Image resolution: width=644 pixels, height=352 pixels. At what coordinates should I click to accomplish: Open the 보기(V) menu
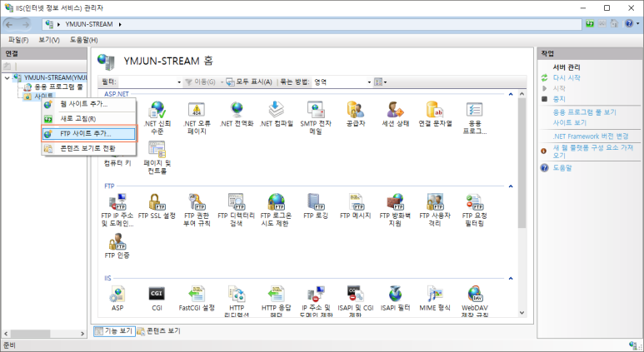pyautogui.click(x=49, y=40)
